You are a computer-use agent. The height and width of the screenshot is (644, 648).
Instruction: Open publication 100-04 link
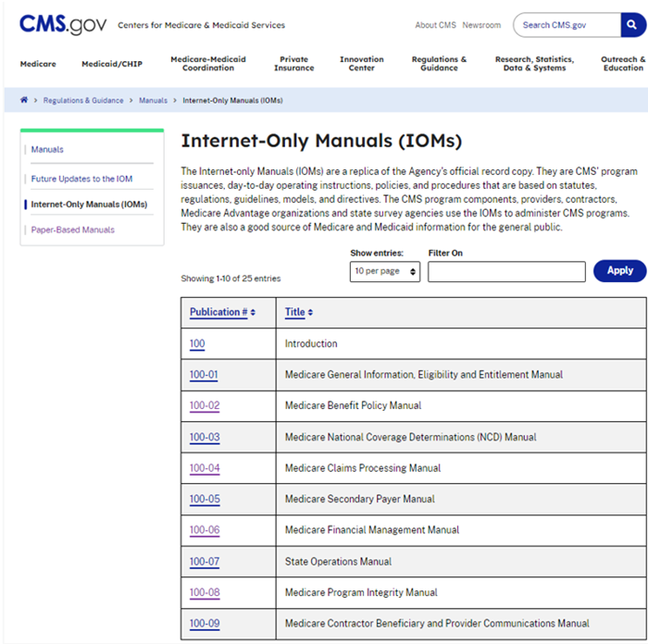(205, 468)
